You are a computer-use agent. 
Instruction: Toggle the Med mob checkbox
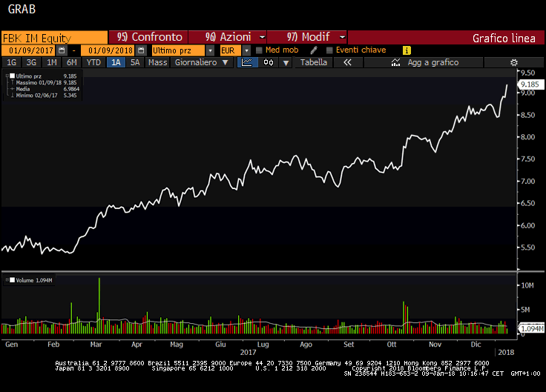click(259, 50)
